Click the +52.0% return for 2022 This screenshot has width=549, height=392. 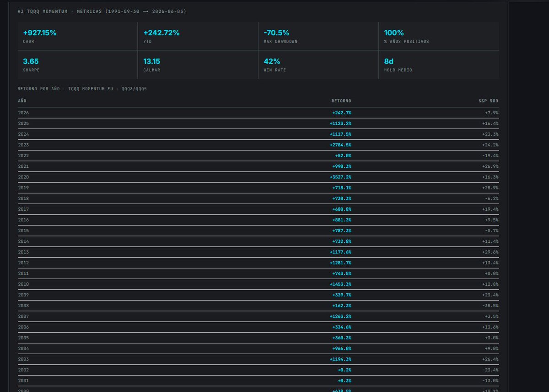click(x=343, y=156)
